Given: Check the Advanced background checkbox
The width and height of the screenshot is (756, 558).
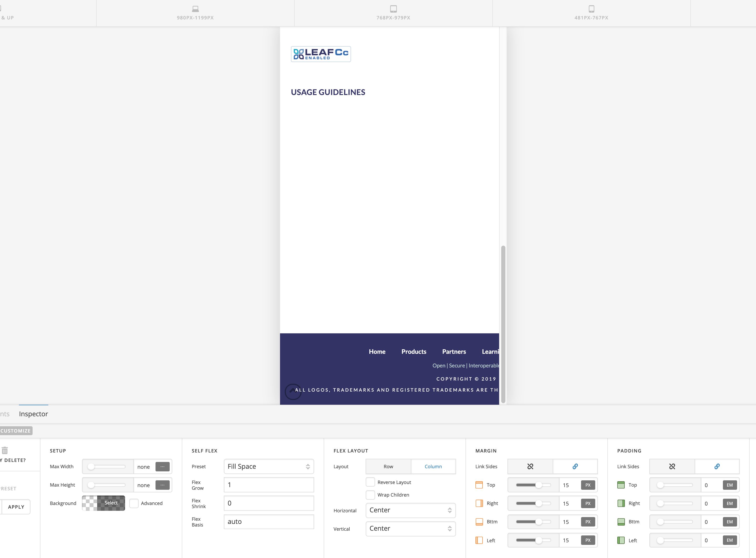Looking at the screenshot, I should pyautogui.click(x=134, y=503).
